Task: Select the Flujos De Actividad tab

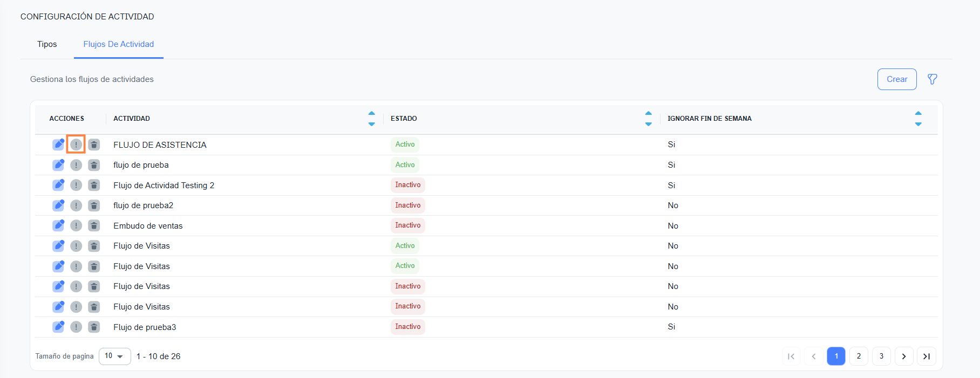Action: 118,44
